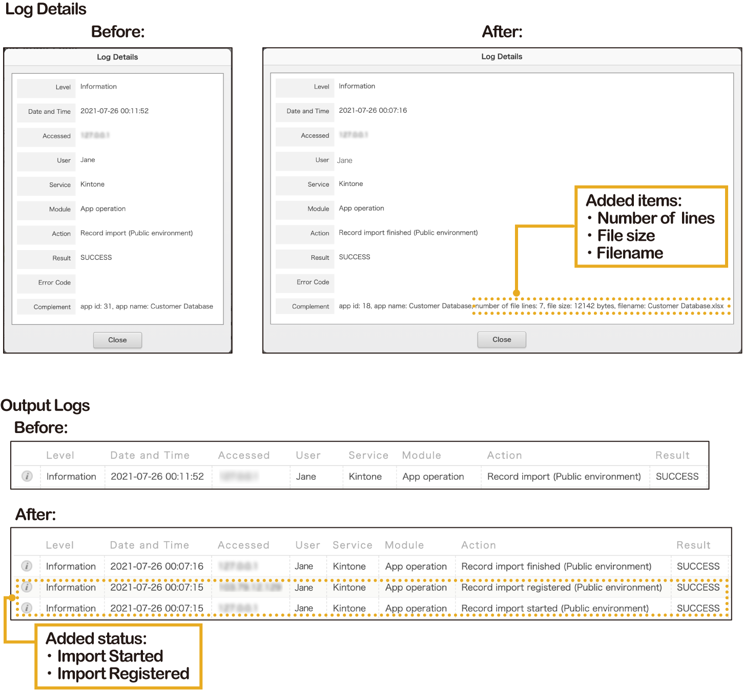Click the Added items callout box
This screenshot has height=700, width=743.
651,227
